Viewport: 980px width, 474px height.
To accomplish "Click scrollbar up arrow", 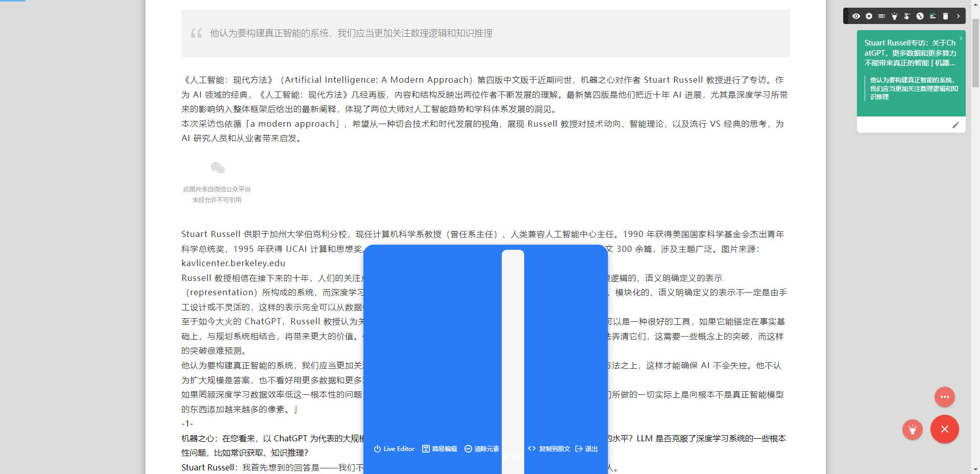I will pos(975,4).
